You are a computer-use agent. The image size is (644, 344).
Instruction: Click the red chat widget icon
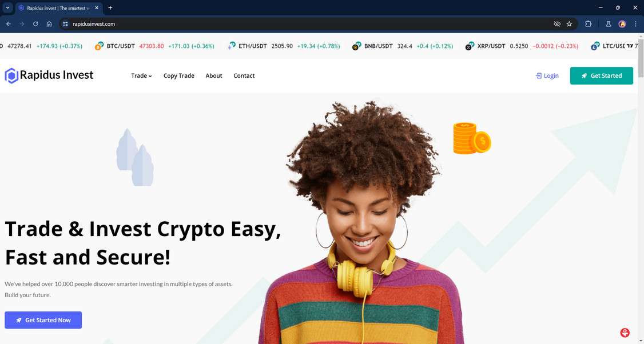[x=625, y=333]
